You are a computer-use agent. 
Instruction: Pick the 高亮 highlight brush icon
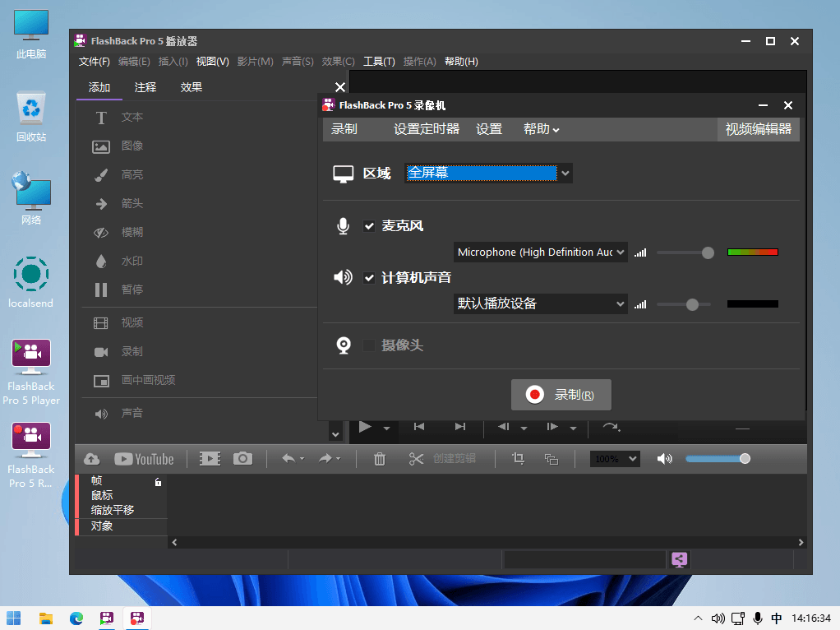(101, 175)
